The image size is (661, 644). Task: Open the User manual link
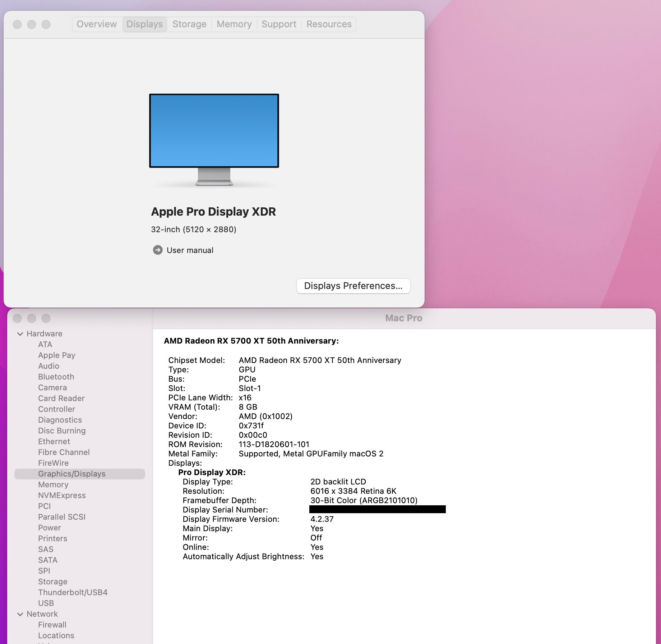pos(190,250)
